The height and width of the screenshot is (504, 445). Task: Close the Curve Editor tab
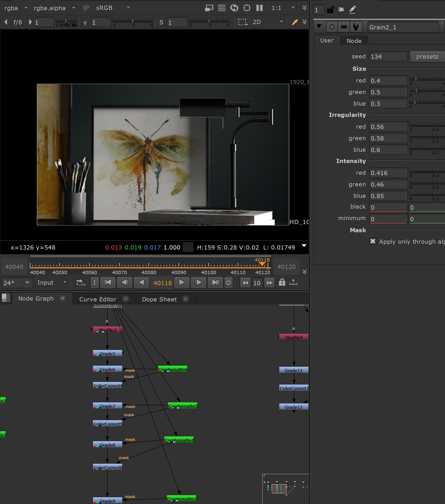[x=126, y=299]
